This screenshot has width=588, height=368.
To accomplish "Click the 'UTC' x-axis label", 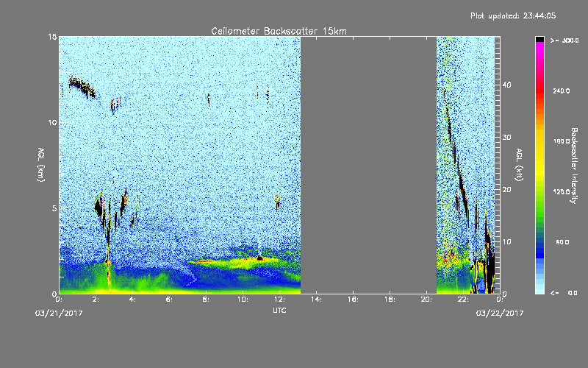I will pyautogui.click(x=279, y=310).
